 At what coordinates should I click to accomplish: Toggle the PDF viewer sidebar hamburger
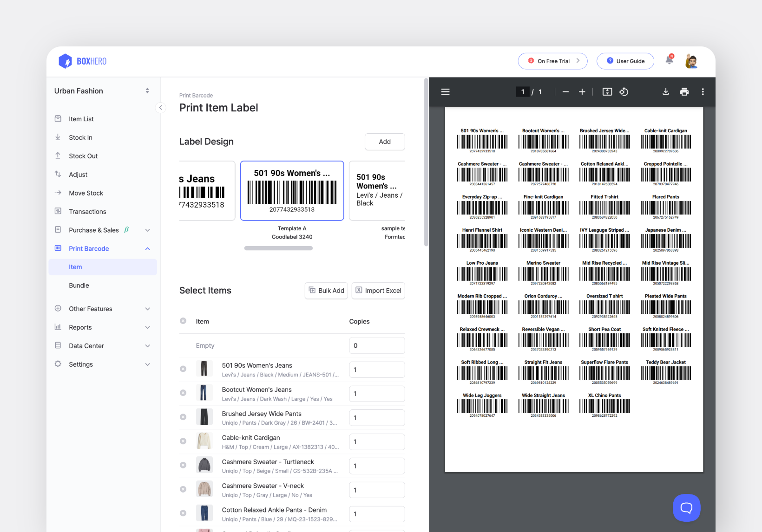coord(445,91)
